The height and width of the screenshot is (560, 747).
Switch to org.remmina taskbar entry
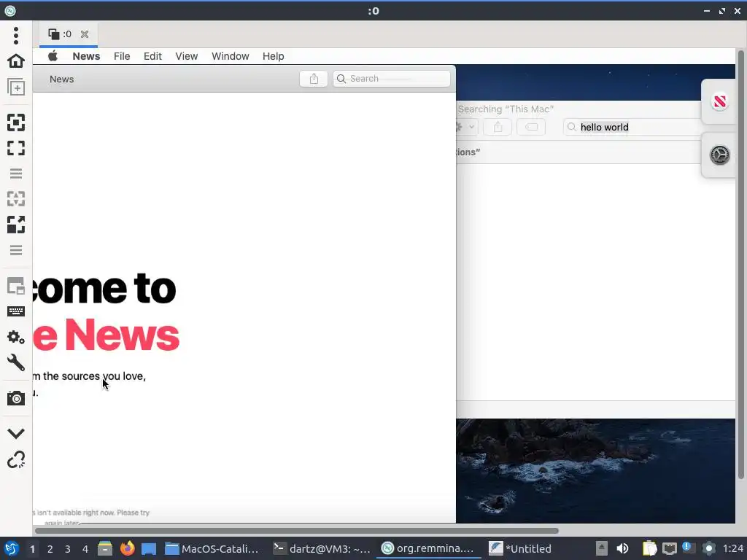428,548
